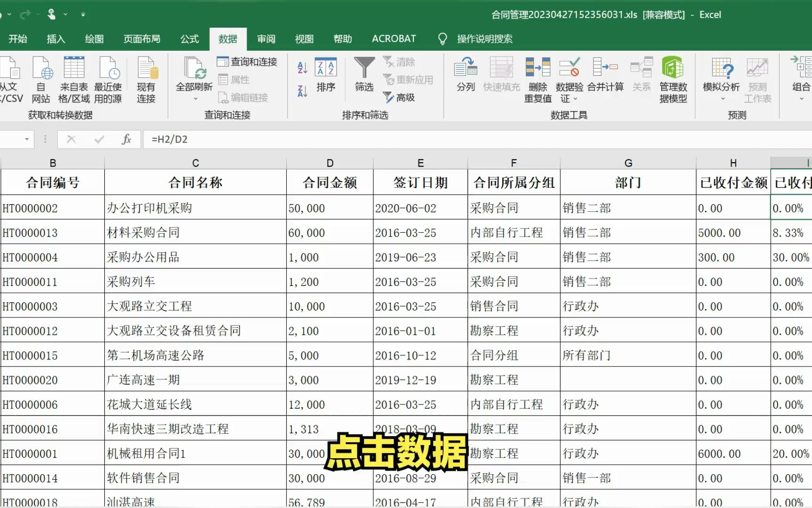This screenshot has width=812, height=508.
Task: Switch to the 公式 ribbon tab
Action: (189, 39)
